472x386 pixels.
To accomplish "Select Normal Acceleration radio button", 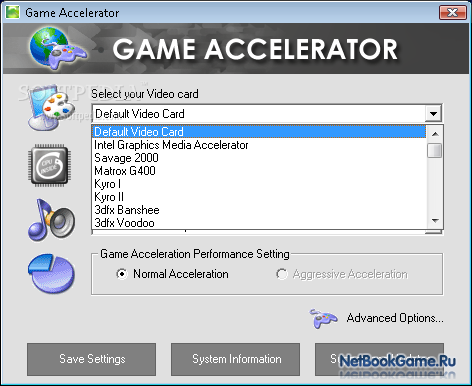I will (122, 274).
